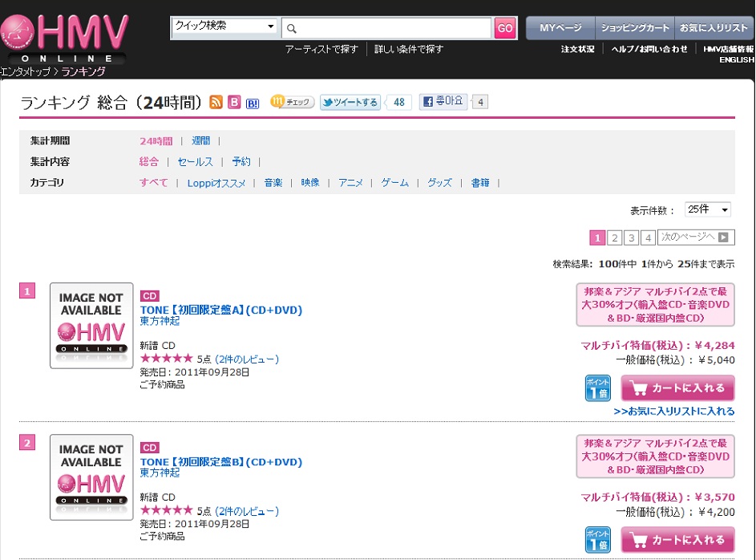
Task: Select 総合 content filter
Action: [x=148, y=161]
